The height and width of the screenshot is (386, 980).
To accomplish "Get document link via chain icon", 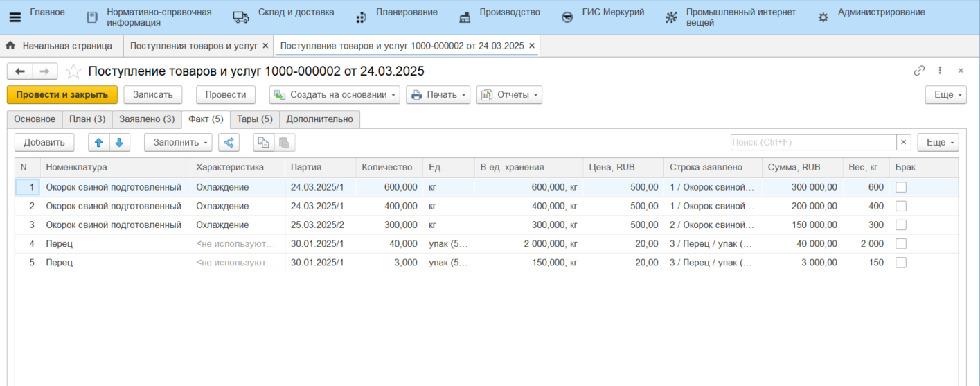I will 919,71.
